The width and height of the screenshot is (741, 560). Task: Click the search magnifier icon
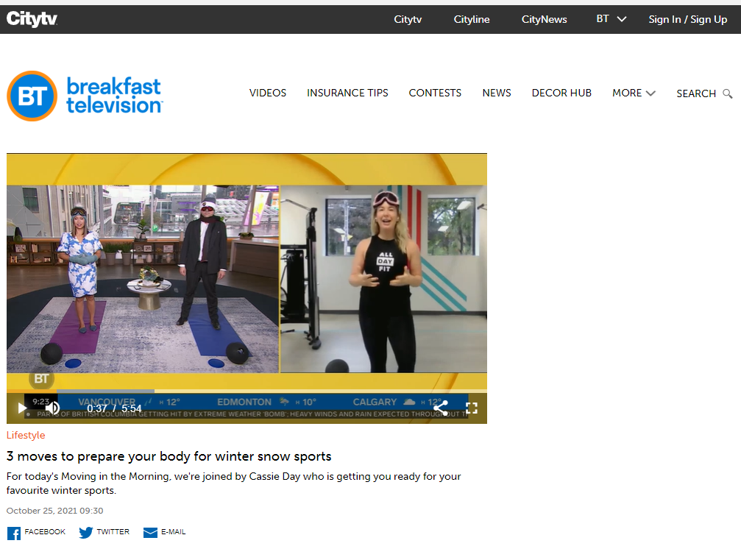[x=728, y=93]
